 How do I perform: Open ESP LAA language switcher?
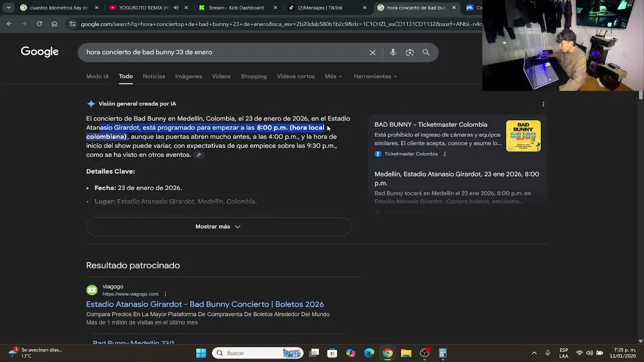564,353
